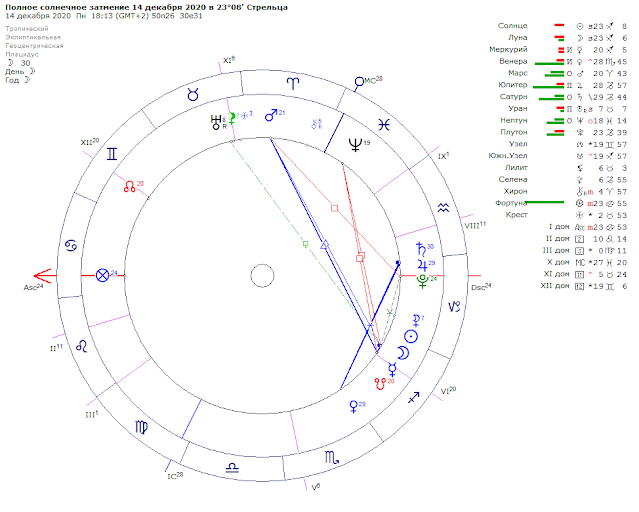Select the Gemini glyph on the zodiac ring
The width and height of the screenshot is (639, 512).
112,154
